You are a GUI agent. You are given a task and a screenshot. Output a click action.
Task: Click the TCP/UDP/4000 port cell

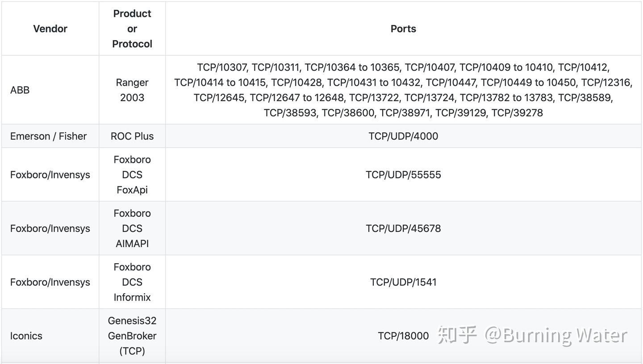click(x=403, y=136)
